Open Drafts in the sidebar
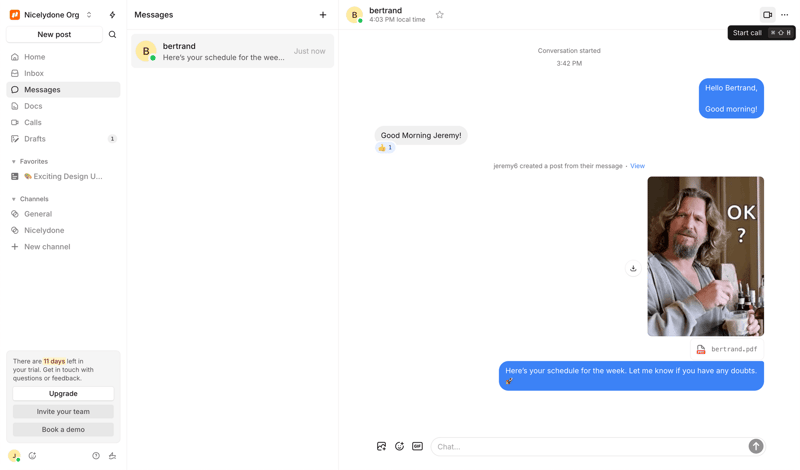The image size is (800, 470). click(35, 139)
